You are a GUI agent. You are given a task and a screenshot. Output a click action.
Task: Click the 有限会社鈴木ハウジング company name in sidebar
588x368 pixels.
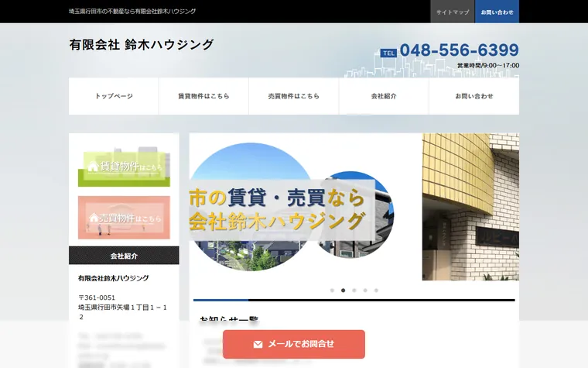[113, 278]
